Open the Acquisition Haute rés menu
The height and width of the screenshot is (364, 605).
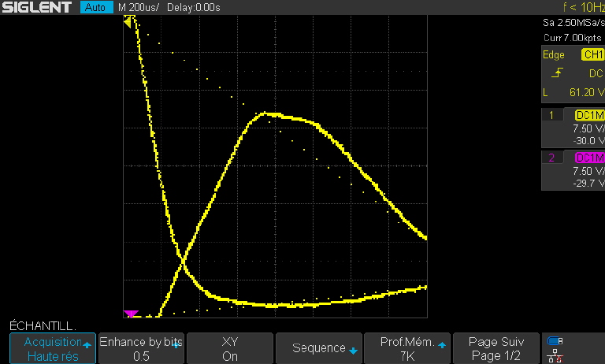53,348
